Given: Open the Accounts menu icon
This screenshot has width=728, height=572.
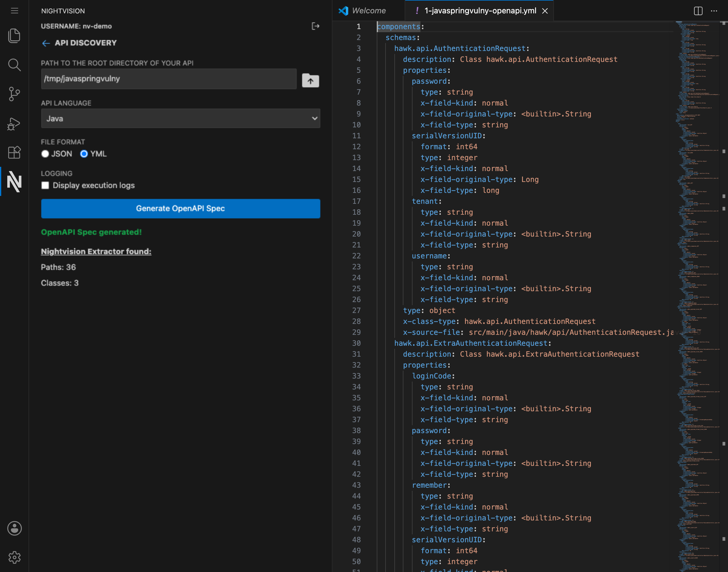Looking at the screenshot, I should (x=14, y=528).
